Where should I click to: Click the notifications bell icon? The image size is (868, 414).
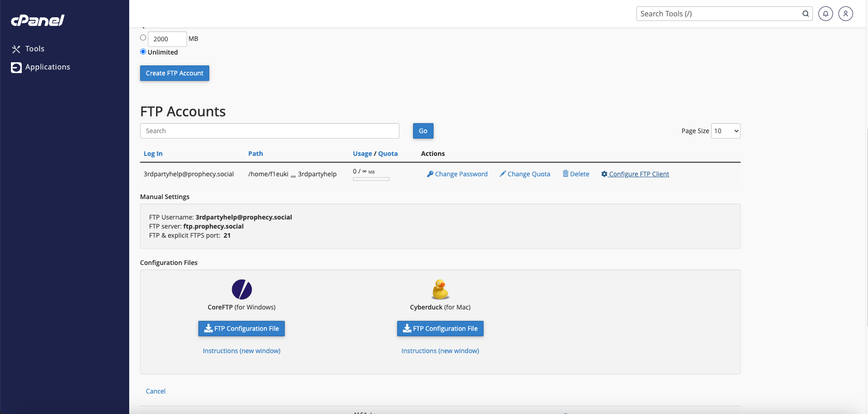825,14
